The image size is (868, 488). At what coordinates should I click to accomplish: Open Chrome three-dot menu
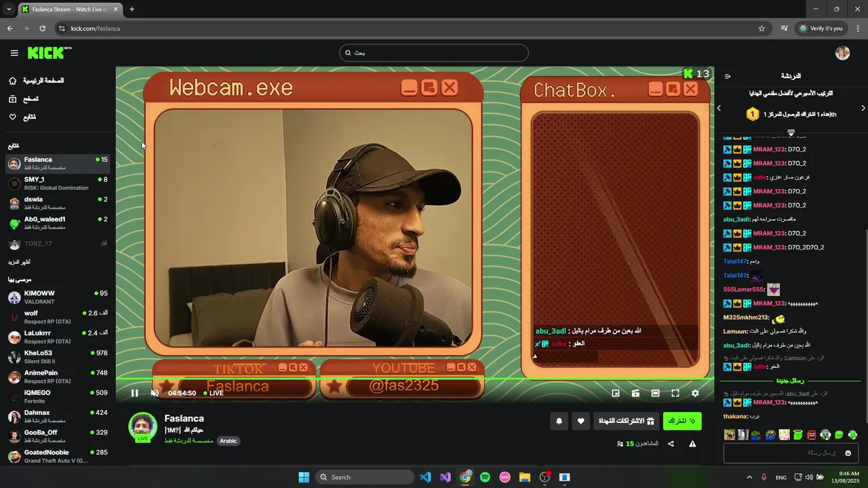pos(858,28)
